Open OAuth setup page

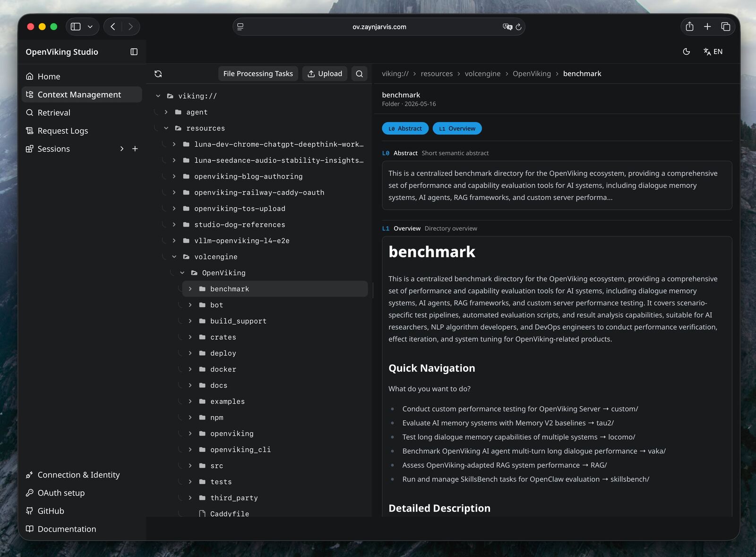pos(82,493)
